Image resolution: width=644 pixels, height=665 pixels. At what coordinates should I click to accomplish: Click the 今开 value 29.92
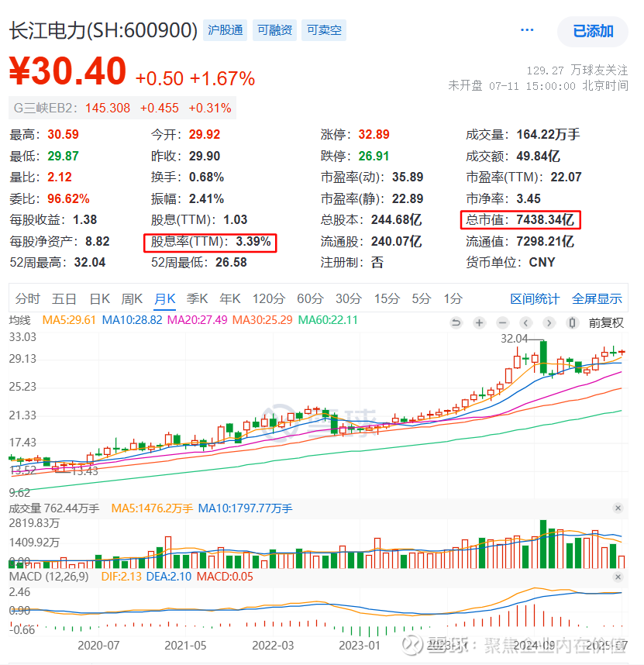coord(205,134)
